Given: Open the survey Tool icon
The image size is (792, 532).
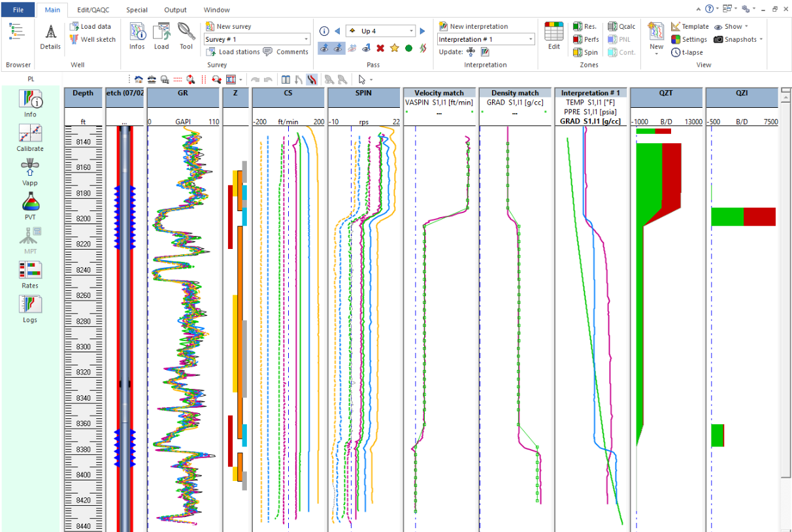Looking at the screenshot, I should (186, 37).
